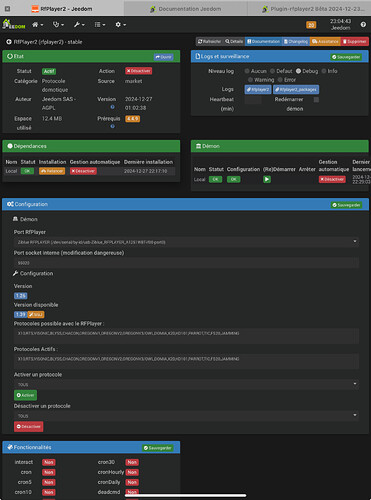The height and width of the screenshot is (500, 371).
Task: Click the version info icon
Action: click(x=112, y=107)
